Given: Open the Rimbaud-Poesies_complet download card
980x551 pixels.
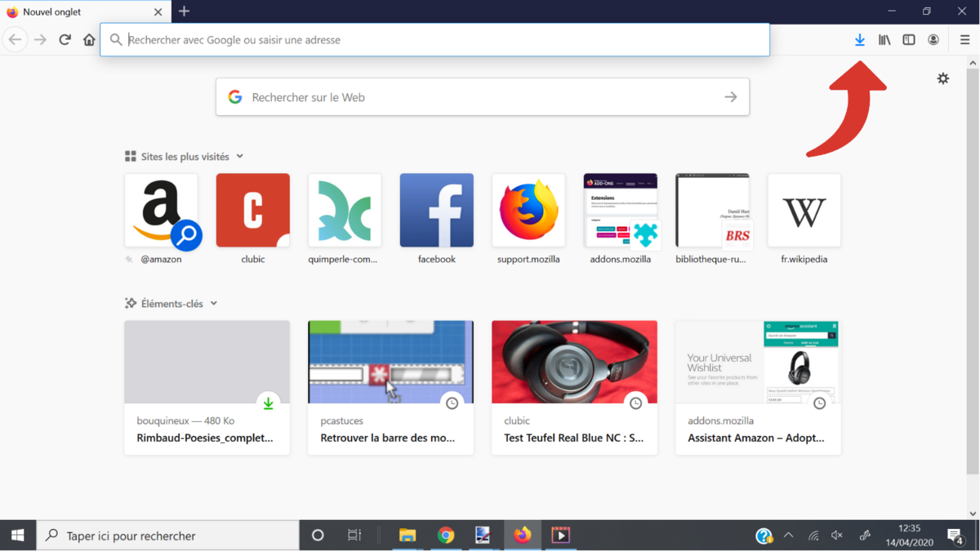Looking at the screenshot, I should [x=207, y=388].
